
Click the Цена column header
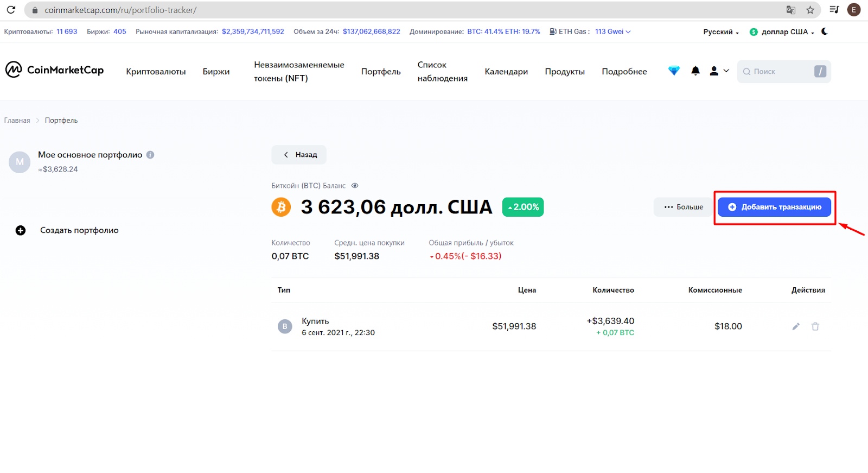(527, 290)
